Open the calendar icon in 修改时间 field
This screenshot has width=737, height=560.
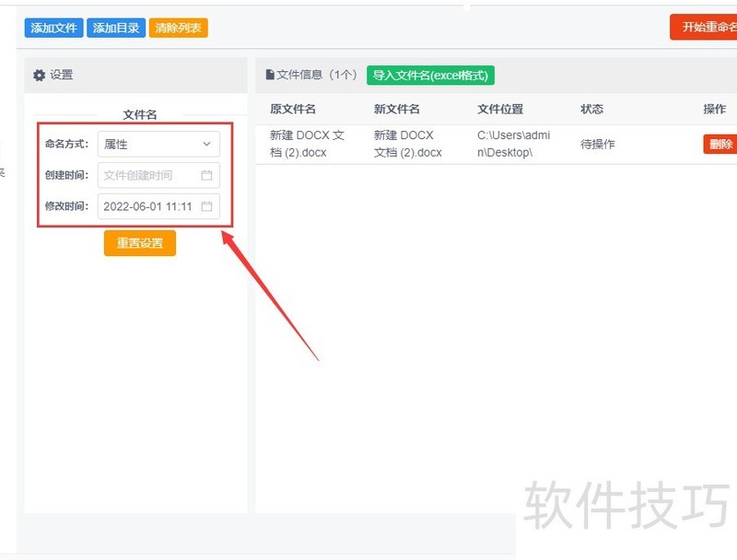click(x=206, y=206)
